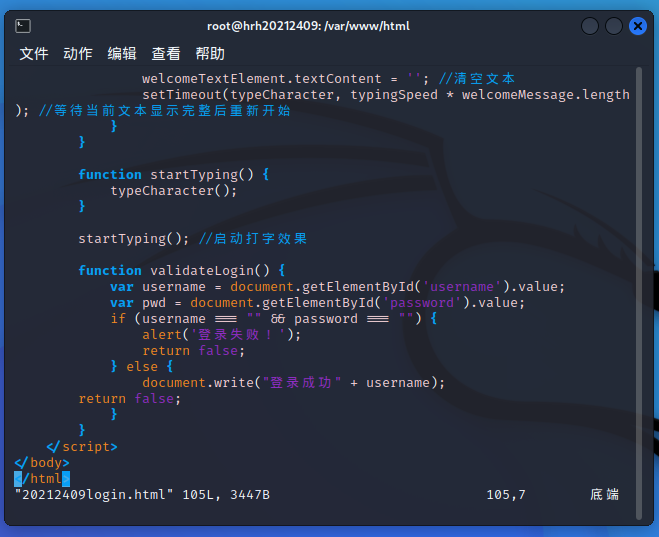Click the vertical scrollbar in terminal
This screenshot has height=537, width=659.
click(x=639, y=293)
